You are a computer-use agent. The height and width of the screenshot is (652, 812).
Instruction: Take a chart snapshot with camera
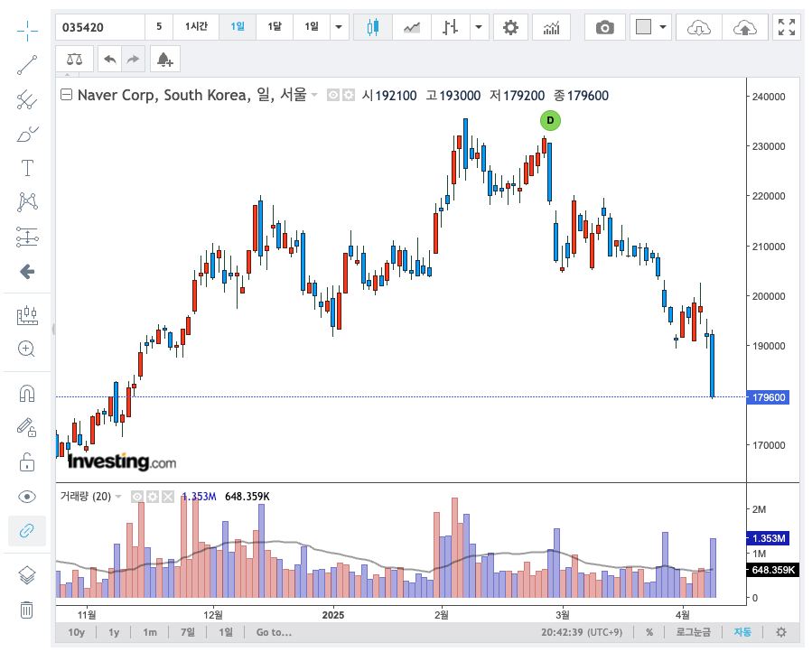tap(604, 27)
